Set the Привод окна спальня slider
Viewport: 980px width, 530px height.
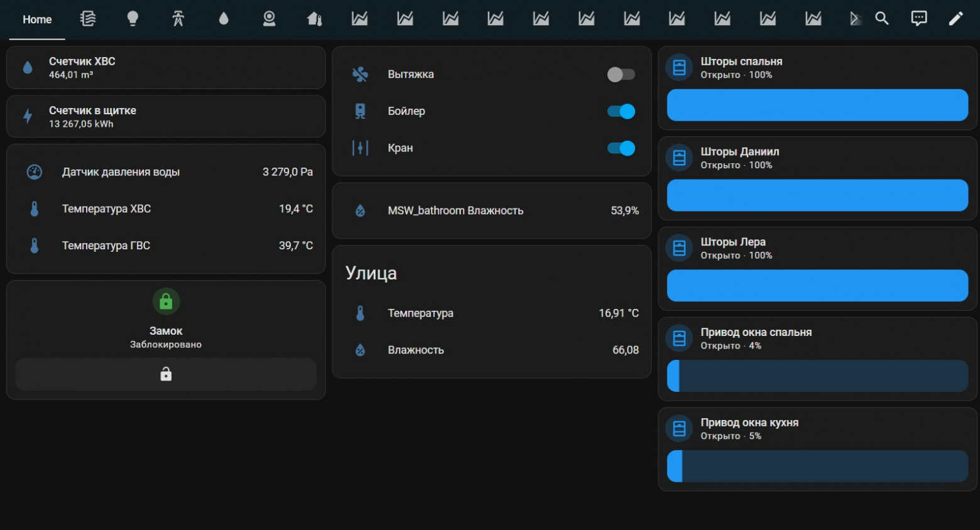(817, 376)
